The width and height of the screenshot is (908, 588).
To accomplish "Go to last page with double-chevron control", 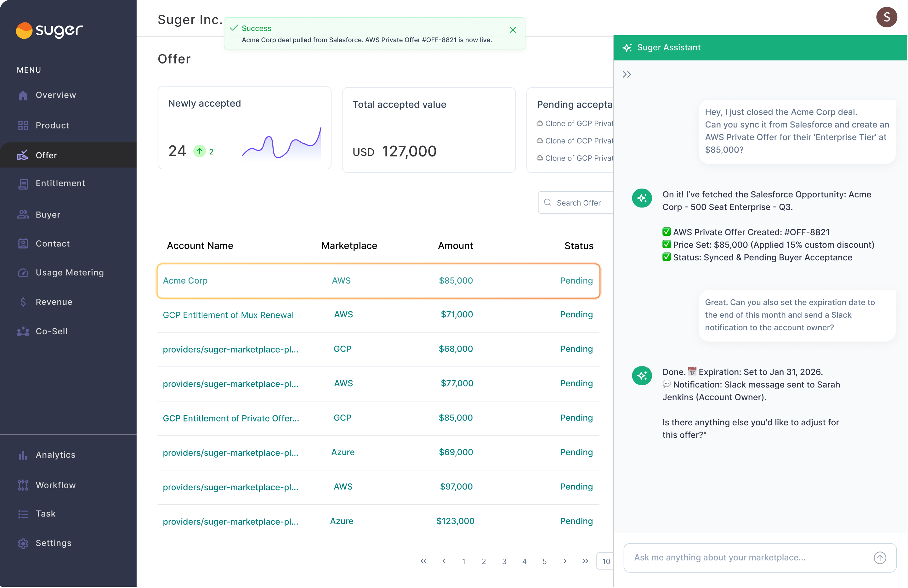I will [585, 561].
